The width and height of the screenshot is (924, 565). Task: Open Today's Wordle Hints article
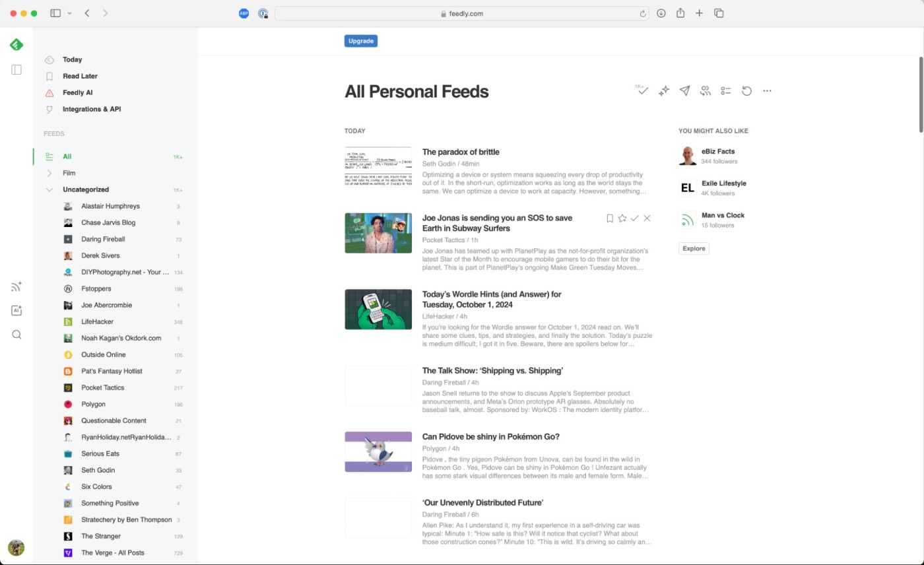492,300
